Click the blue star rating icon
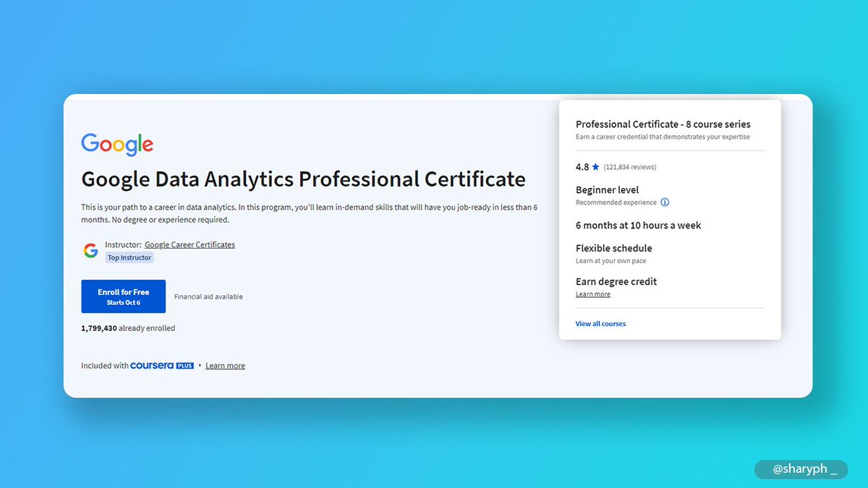The image size is (868, 488). [x=595, y=166]
